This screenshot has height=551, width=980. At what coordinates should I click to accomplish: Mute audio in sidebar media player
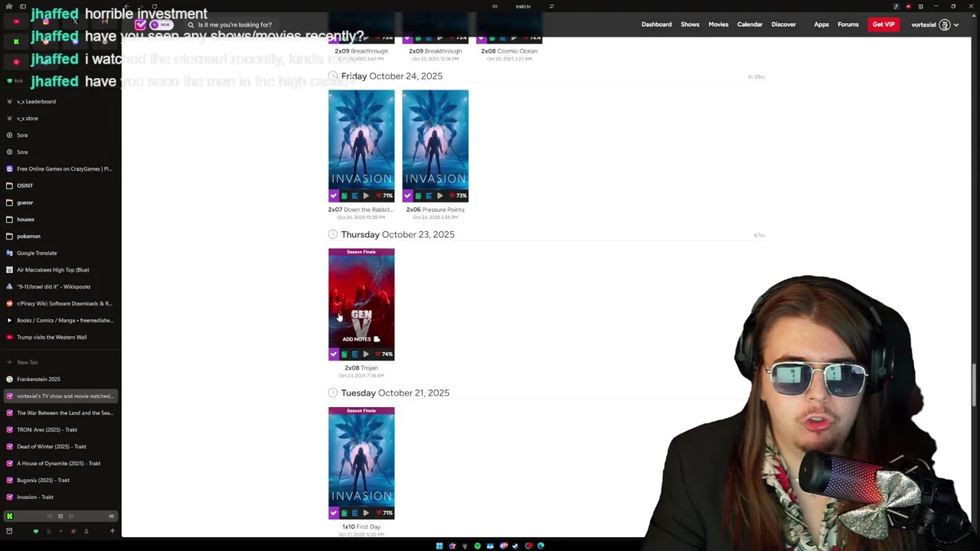tap(111, 517)
